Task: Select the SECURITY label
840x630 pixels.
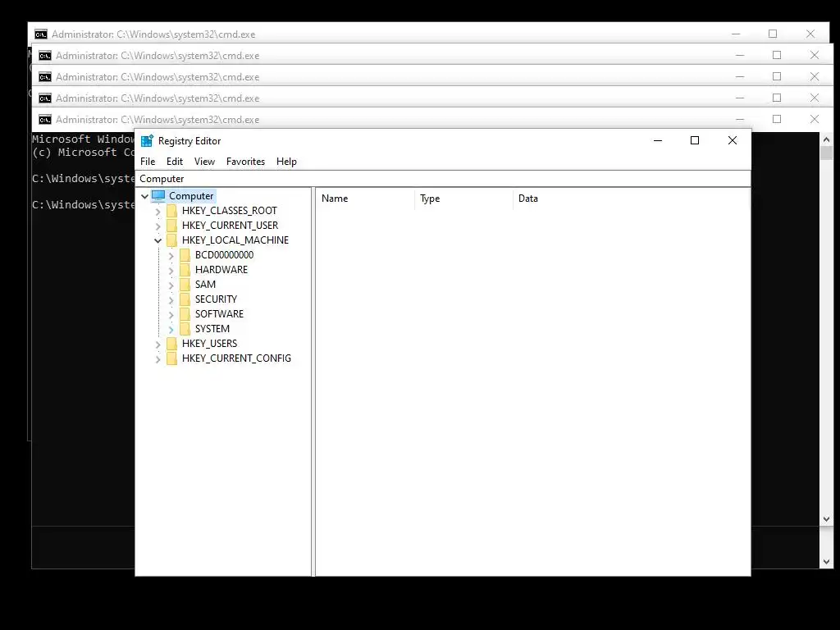Action: pos(216,299)
